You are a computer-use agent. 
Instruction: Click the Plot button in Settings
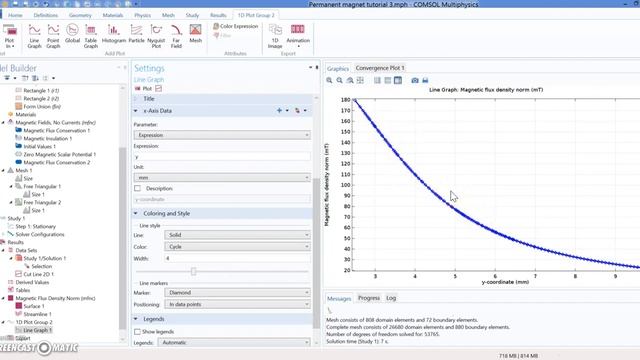click(x=143, y=89)
